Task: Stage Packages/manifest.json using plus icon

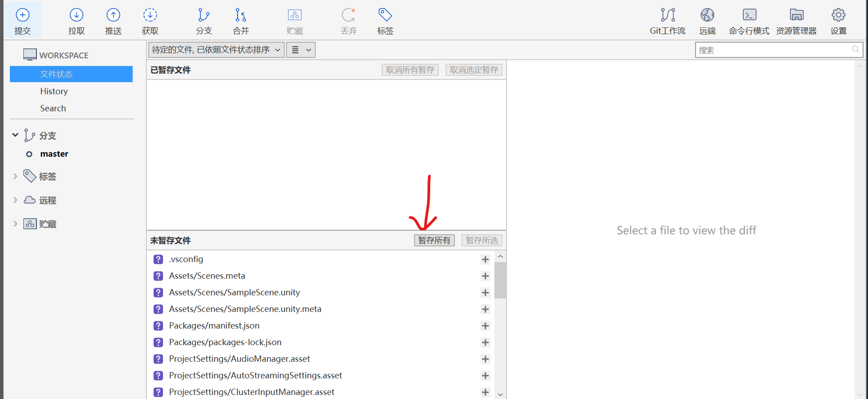Action: pos(485,326)
